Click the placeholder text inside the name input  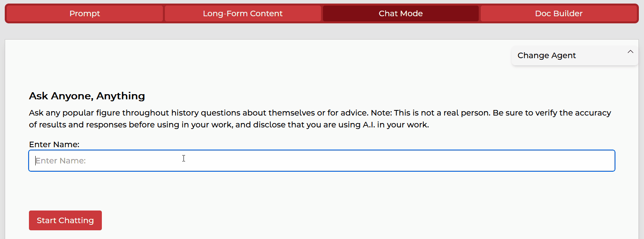click(x=61, y=161)
